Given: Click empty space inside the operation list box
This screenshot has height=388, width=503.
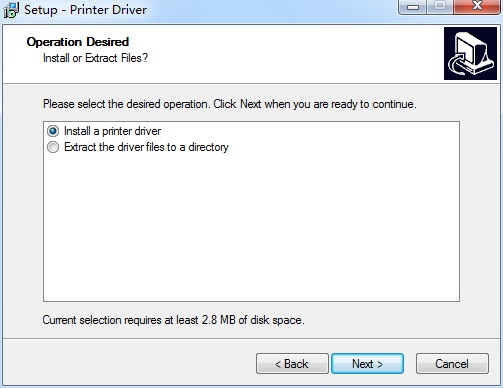Looking at the screenshot, I should [251, 227].
